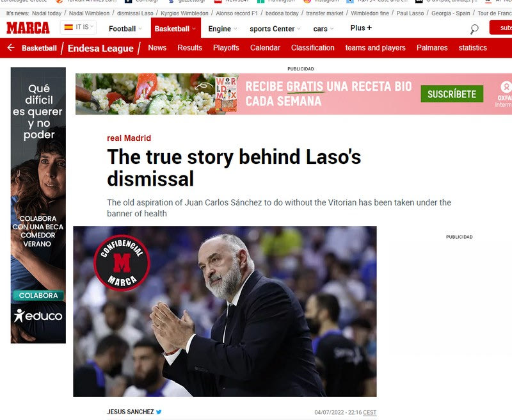The width and height of the screenshot is (512, 420).
Task: Go to the Playoffs section
Action: pos(226,47)
